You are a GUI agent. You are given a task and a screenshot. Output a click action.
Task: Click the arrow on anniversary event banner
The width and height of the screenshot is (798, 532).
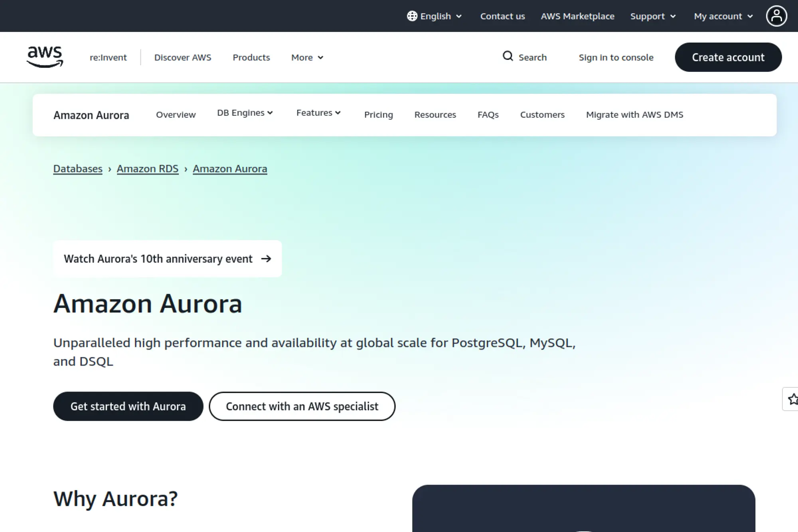pos(266,259)
